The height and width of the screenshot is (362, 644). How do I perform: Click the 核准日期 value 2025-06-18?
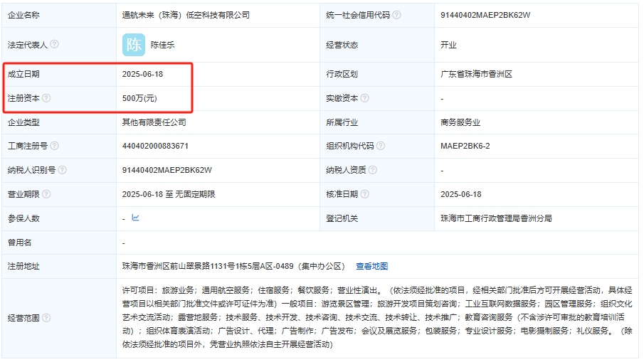[x=461, y=195]
